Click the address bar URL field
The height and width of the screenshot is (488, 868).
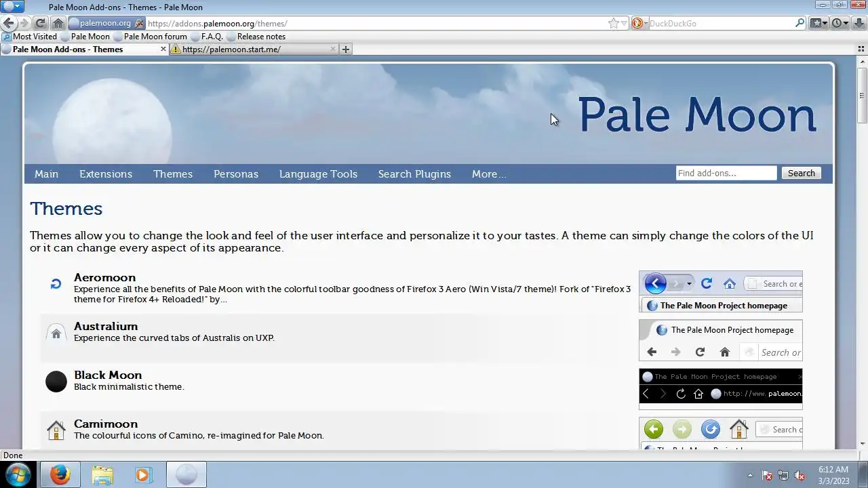(376, 23)
